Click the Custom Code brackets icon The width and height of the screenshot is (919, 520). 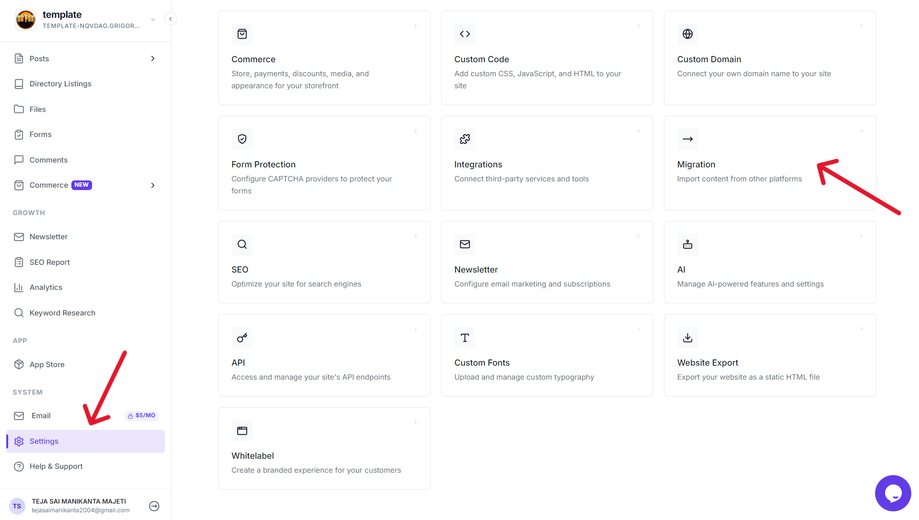(x=465, y=34)
